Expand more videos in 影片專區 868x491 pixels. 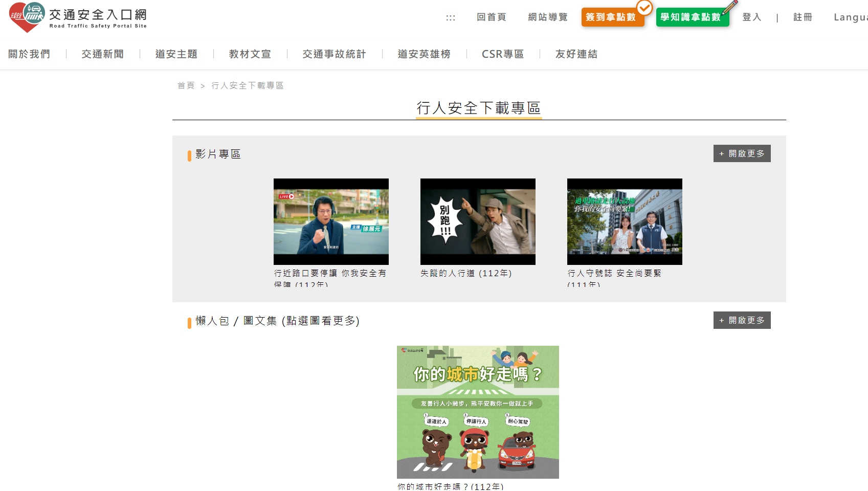coord(742,153)
